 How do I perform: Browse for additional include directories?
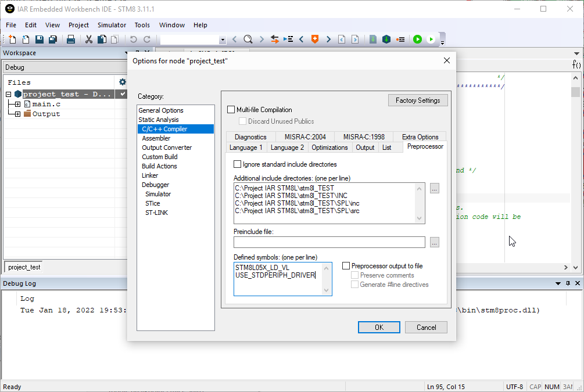point(434,188)
